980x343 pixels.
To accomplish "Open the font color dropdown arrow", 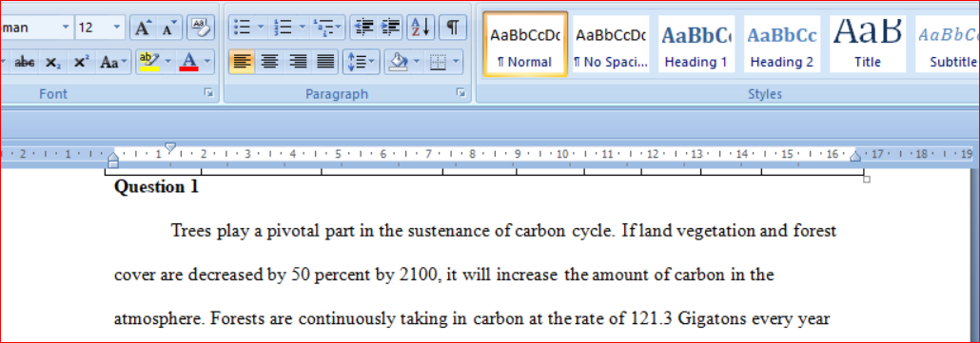I will 206,63.
